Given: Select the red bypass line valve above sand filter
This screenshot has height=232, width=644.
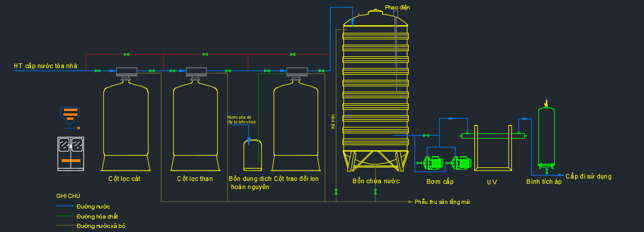Looking at the screenshot, I should [126, 54].
